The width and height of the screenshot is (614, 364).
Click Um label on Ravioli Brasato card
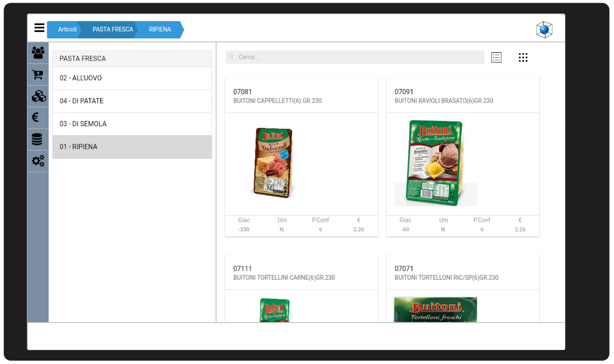[x=444, y=220]
